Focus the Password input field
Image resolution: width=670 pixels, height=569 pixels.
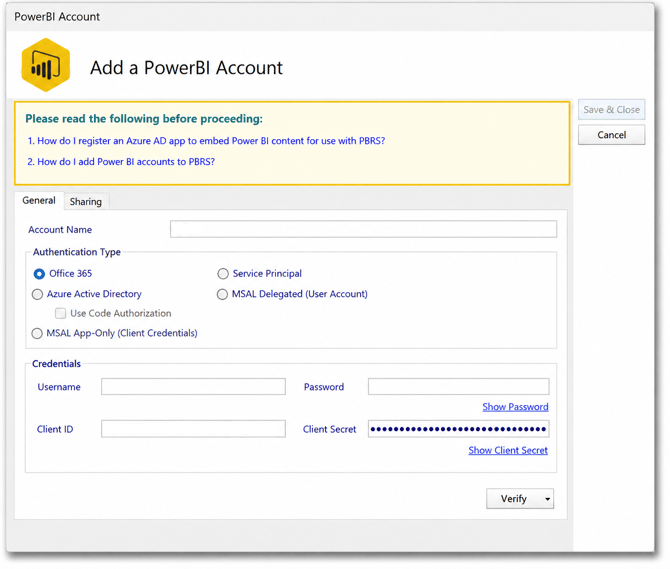pyautogui.click(x=458, y=387)
